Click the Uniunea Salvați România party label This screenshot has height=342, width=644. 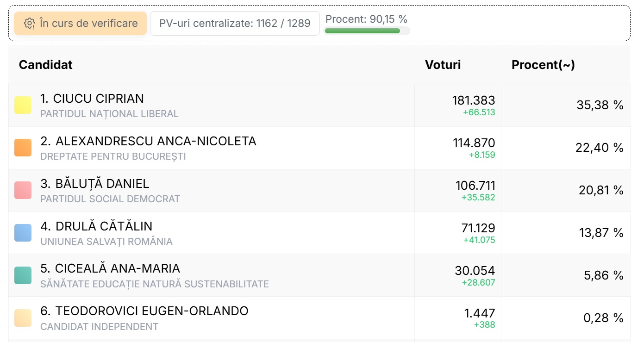(x=106, y=242)
